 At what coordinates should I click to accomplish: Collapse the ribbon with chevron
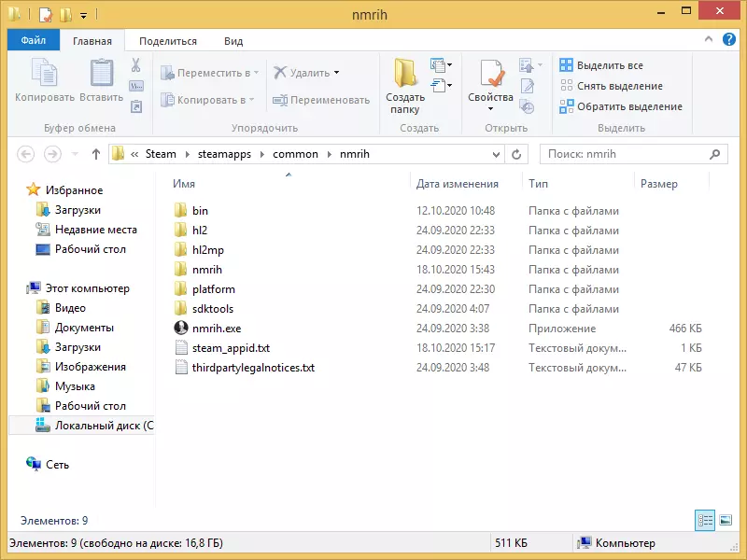[709, 39]
